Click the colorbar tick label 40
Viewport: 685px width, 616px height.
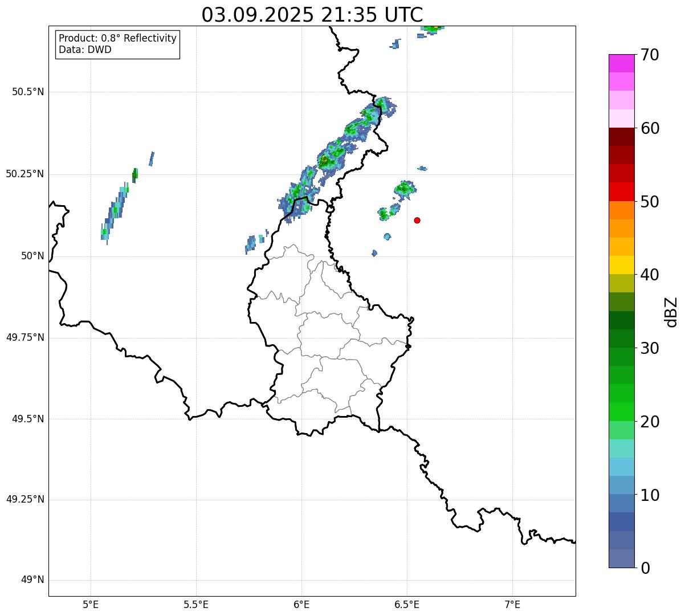point(650,275)
